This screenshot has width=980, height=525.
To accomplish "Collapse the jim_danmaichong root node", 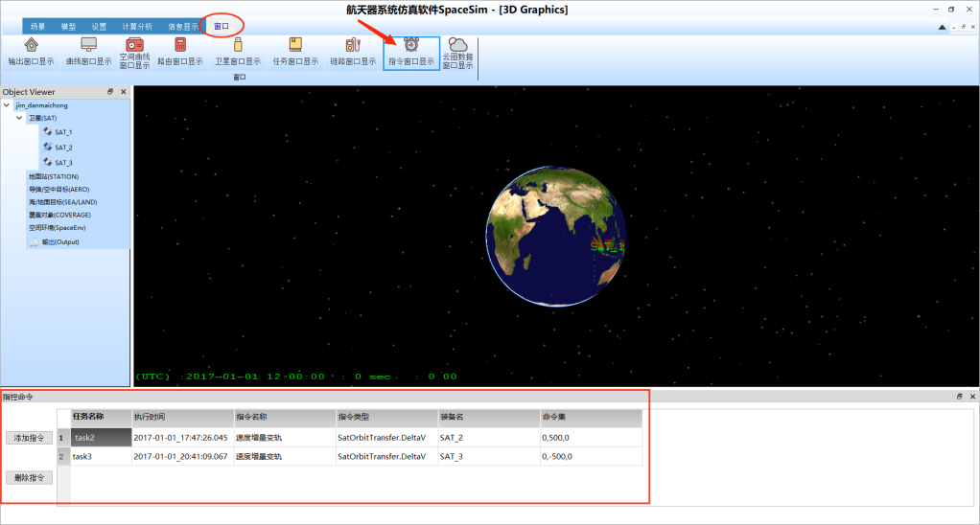I will pos(8,105).
